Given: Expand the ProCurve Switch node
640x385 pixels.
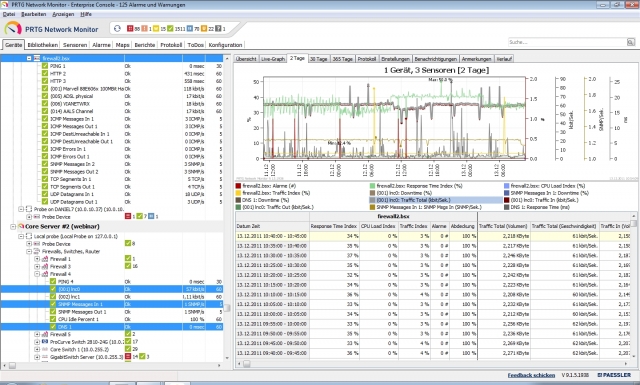Looking at the screenshot, I should [37, 342].
